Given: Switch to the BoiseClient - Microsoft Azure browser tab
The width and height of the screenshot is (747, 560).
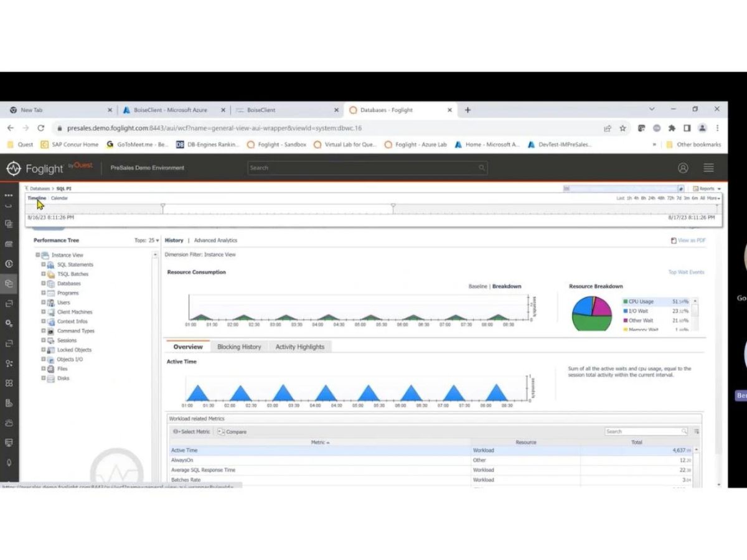Looking at the screenshot, I should [x=170, y=110].
